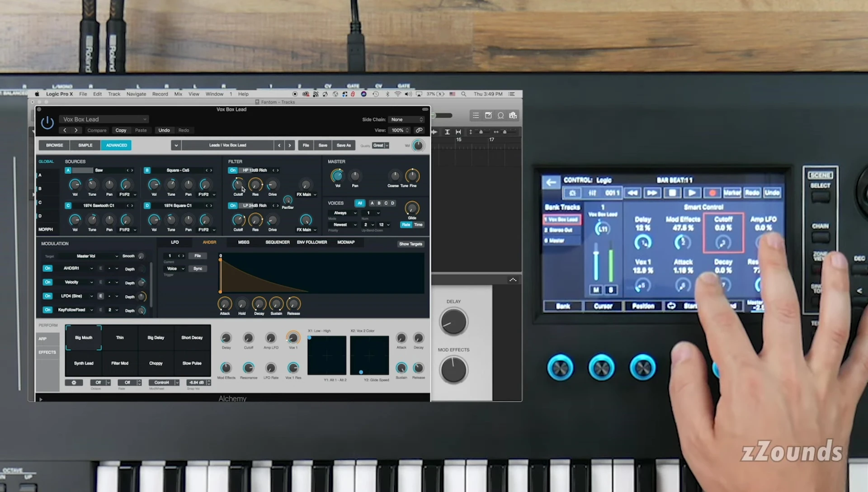868x492 pixels.
Task: Open Logic list editors icon in toolbar
Action: pyautogui.click(x=476, y=116)
